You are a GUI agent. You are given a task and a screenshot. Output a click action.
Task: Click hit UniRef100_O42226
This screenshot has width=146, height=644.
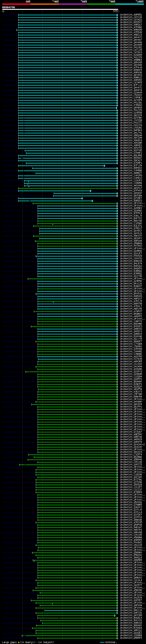coord(131,545)
